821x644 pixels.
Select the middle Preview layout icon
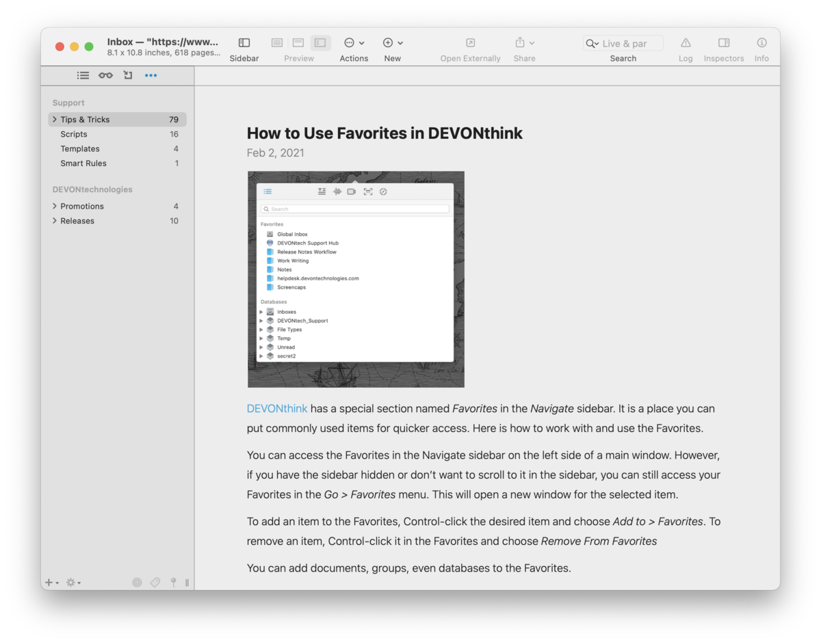(x=298, y=43)
